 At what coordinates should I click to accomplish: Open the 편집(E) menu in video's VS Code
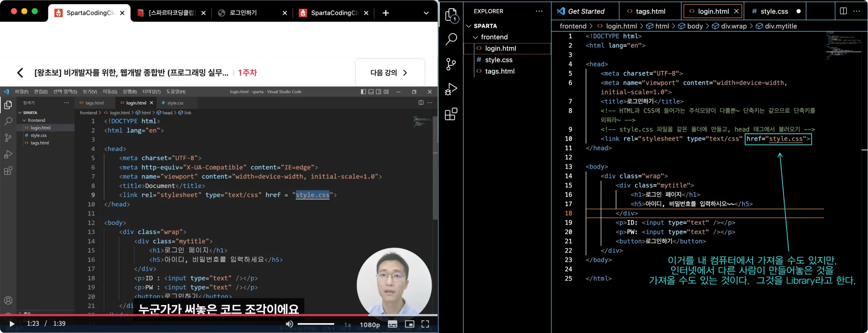click(41, 92)
